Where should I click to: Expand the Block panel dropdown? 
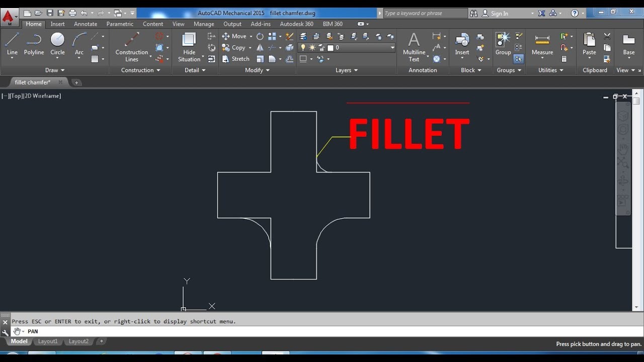tap(471, 70)
